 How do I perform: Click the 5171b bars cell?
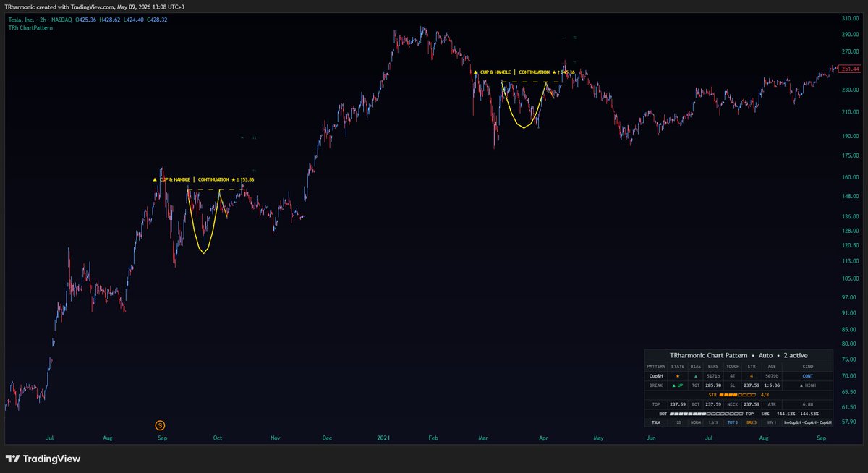click(713, 376)
